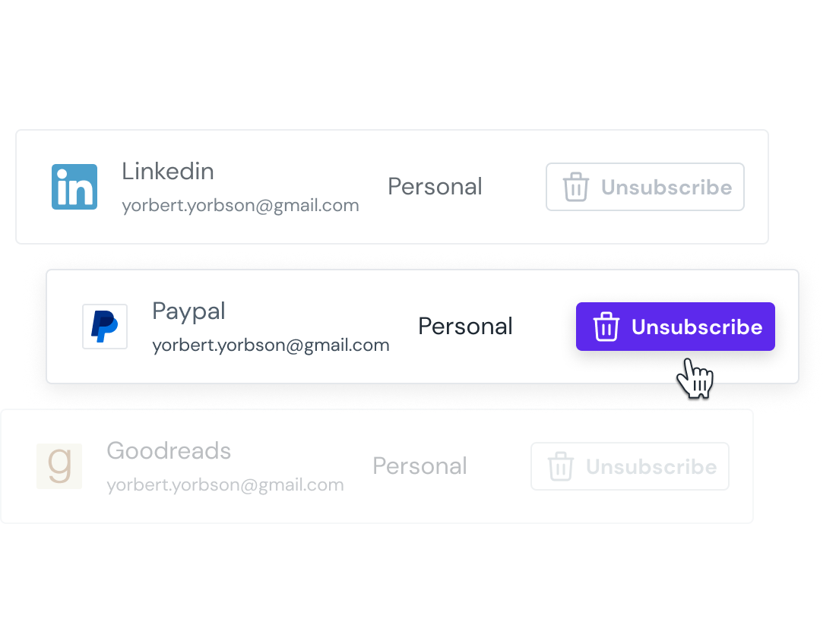
Task: Click the LinkedIn logo icon
Action: click(x=74, y=187)
